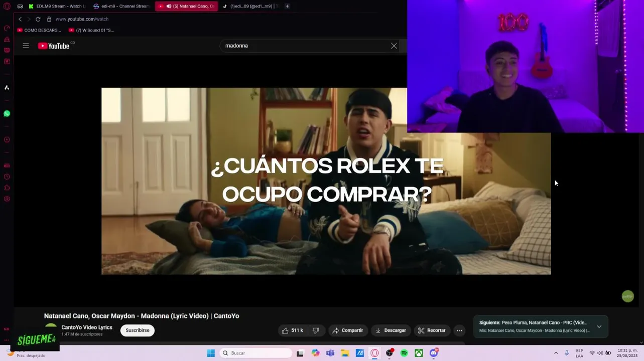Open the weather widget Prac. despejado

point(25,353)
